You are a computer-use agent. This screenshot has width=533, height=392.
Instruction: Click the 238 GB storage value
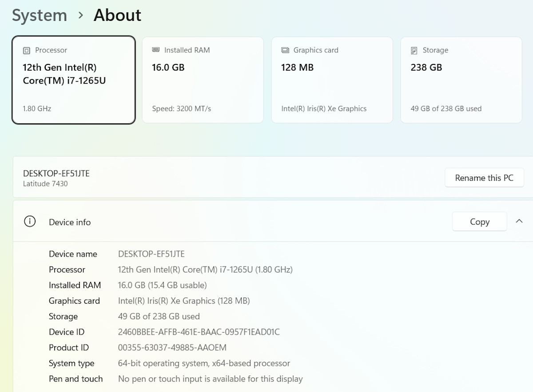point(426,67)
